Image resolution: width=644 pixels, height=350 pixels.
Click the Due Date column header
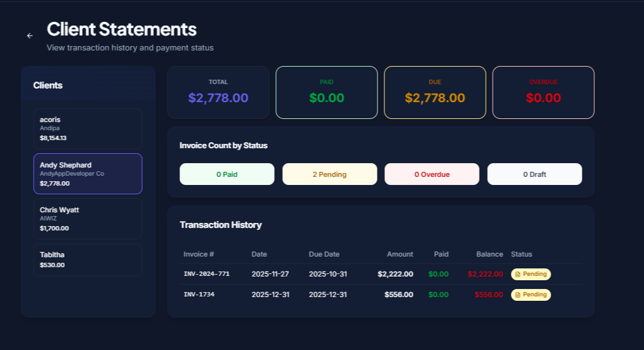324,254
